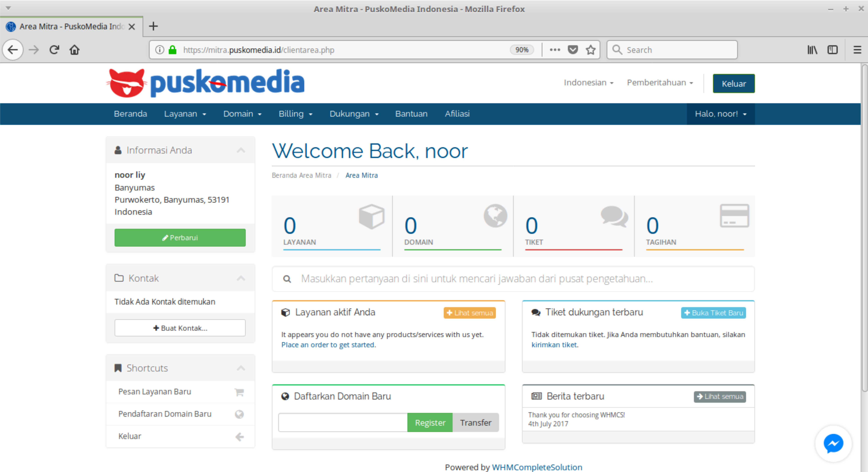Open the Pemberitahuan dropdown
868x472 pixels.
coord(660,83)
